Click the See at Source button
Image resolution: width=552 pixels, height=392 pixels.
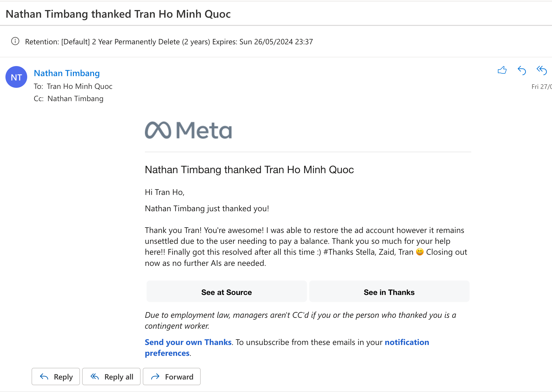pyautogui.click(x=227, y=291)
